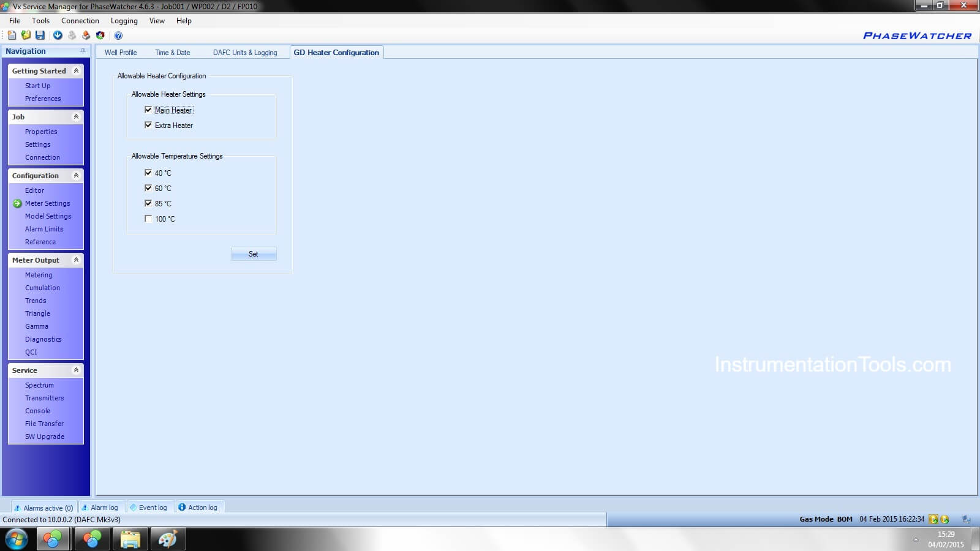Switch to DAFC Units & Logging tab

(245, 53)
